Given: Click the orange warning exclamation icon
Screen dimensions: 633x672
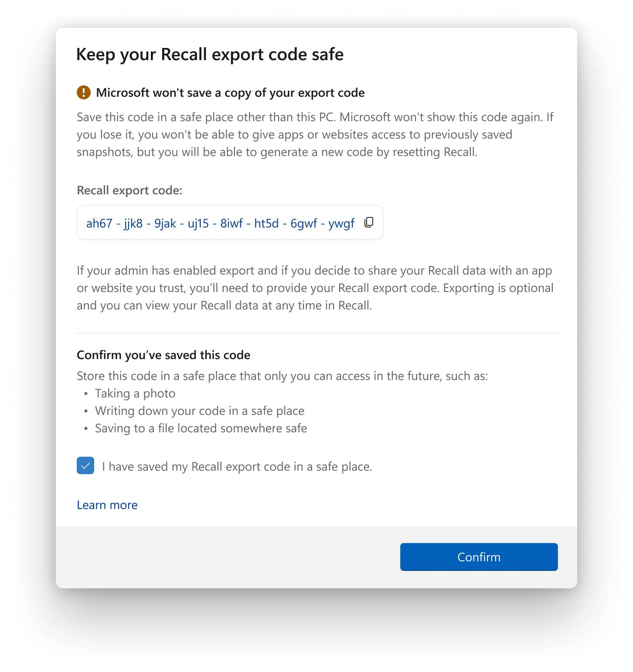Looking at the screenshot, I should pyautogui.click(x=84, y=92).
